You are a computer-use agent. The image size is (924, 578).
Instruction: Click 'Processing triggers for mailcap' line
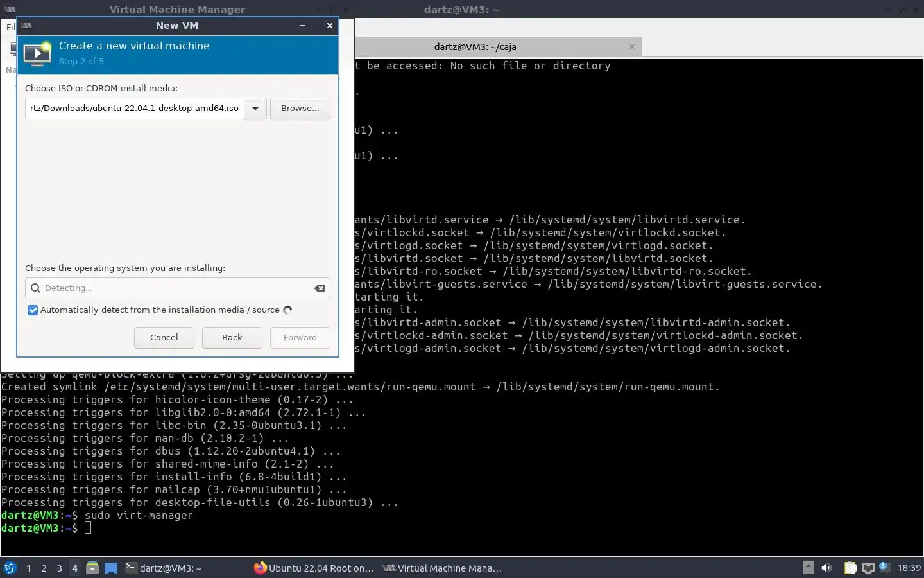174,489
